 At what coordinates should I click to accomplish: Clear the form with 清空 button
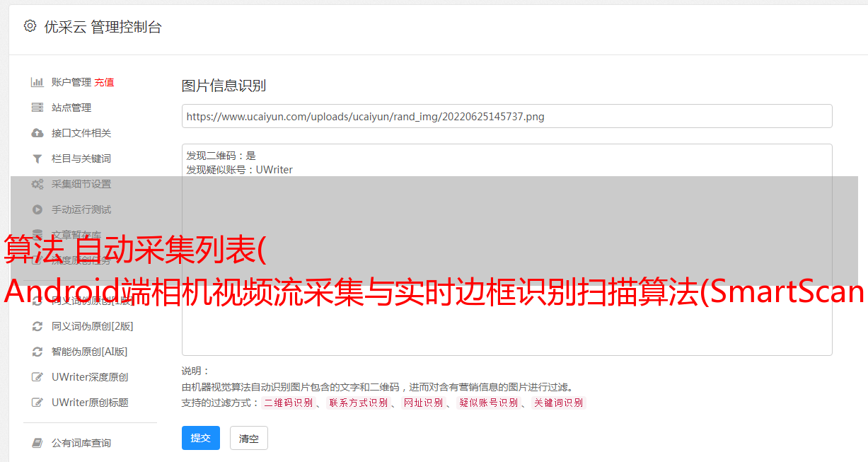click(249, 438)
